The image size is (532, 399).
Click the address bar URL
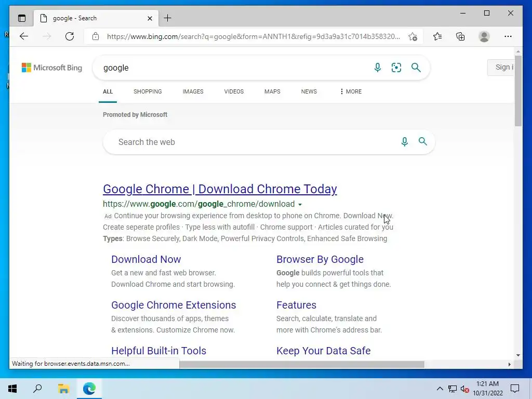click(x=253, y=36)
